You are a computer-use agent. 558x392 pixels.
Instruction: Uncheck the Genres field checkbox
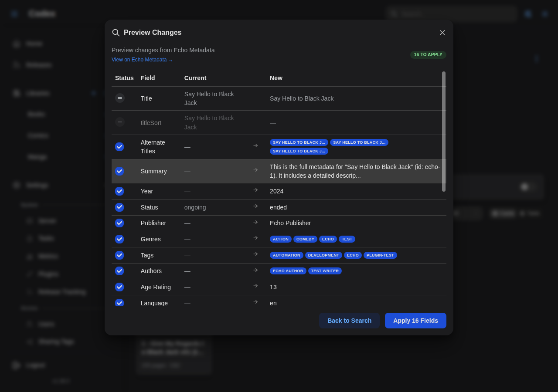click(x=119, y=239)
